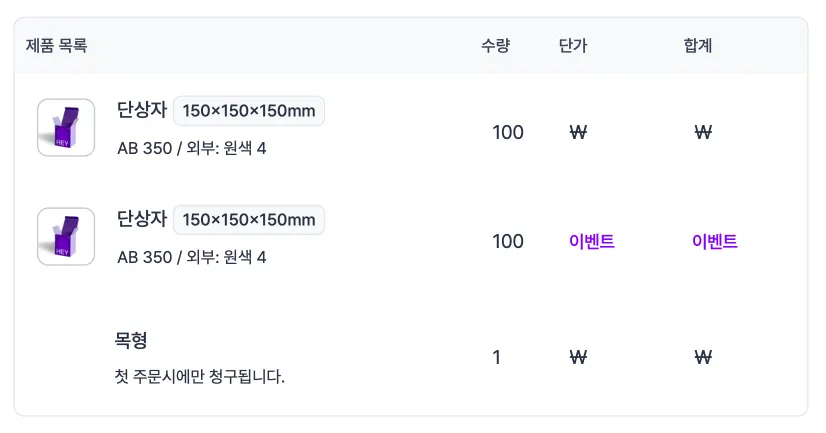Click the 목형 item title
Viewport: 826px width, 433px height.
131,340
